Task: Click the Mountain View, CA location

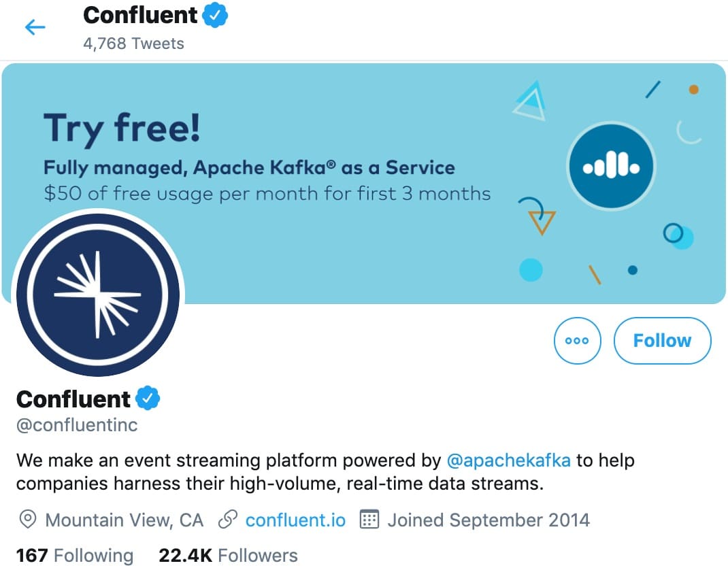Action: click(125, 520)
